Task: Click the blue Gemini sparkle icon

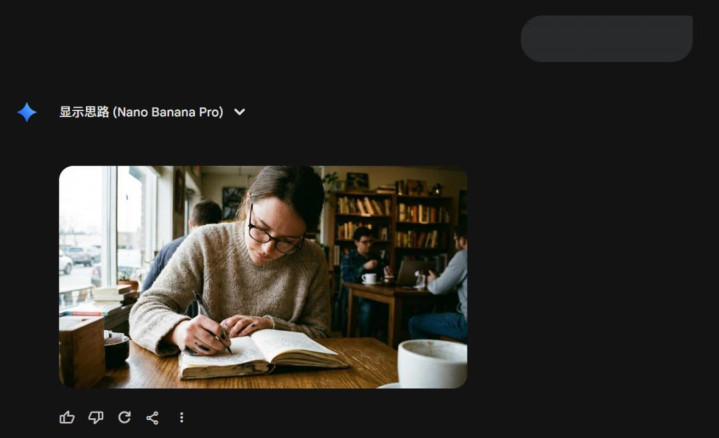Action: (27, 112)
